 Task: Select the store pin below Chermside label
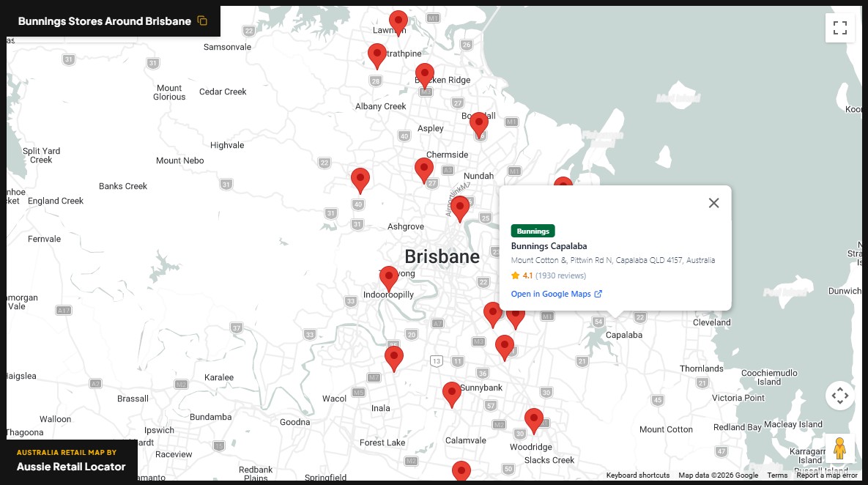coord(424,171)
